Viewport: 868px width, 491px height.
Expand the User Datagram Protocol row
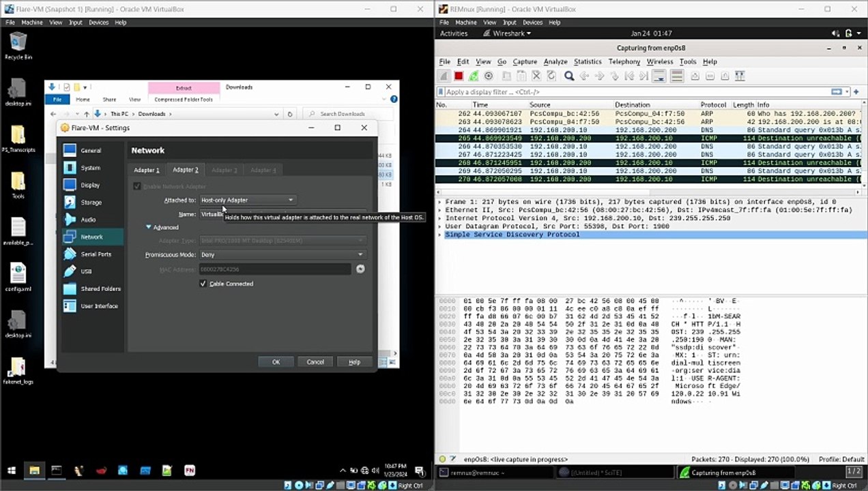click(440, 226)
